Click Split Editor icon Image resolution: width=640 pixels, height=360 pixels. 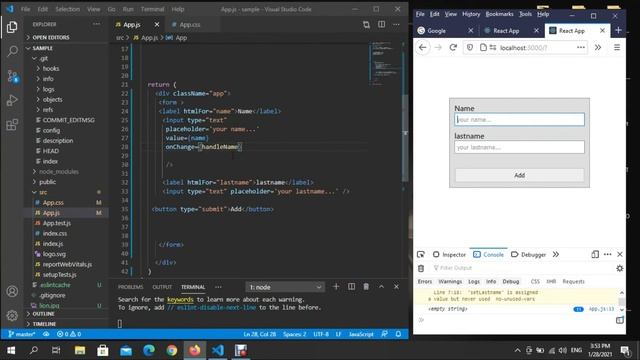click(x=381, y=24)
